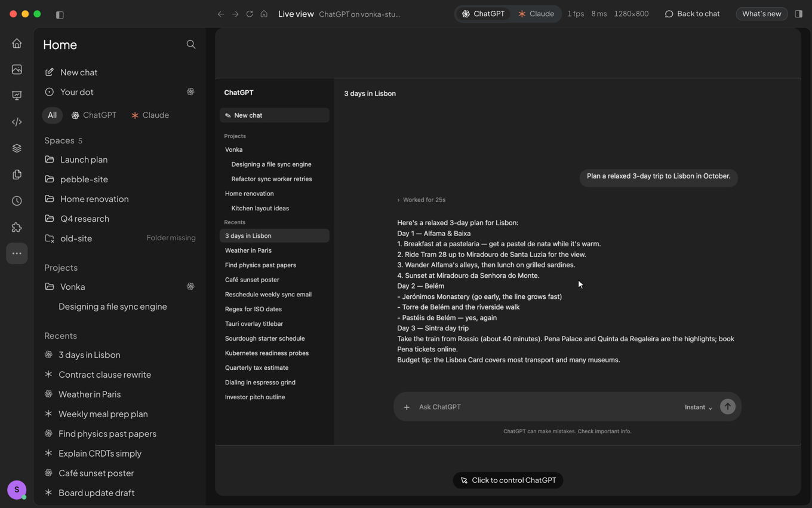The height and width of the screenshot is (508, 812).
Task: Toggle the right side panel icon
Action: click(798, 14)
